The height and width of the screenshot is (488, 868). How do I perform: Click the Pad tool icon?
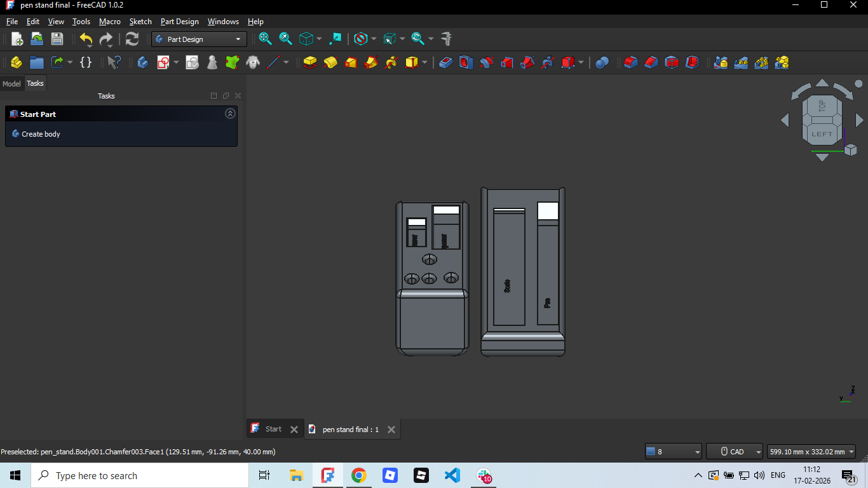click(310, 62)
